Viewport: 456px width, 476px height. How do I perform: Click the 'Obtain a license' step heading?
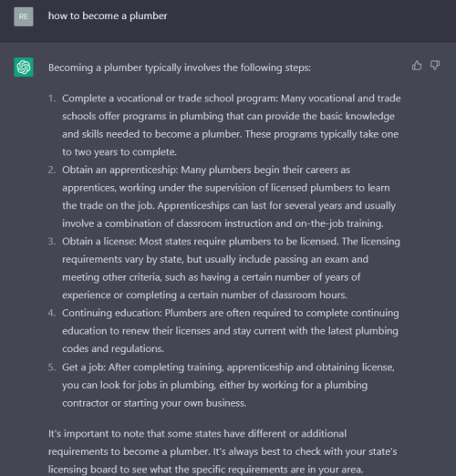tap(98, 242)
